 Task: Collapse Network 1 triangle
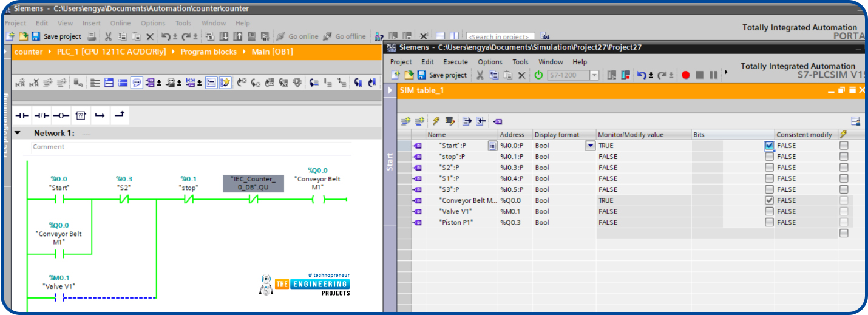point(18,133)
